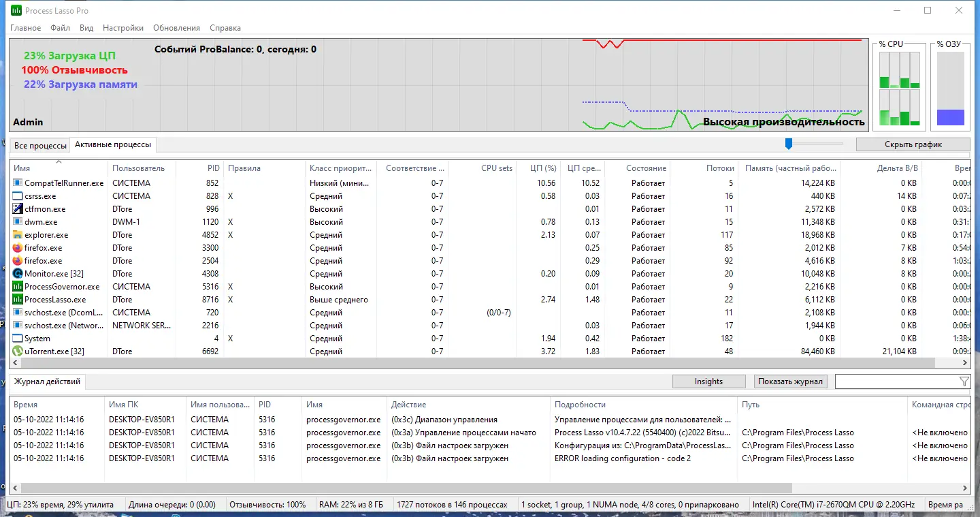Sort the log by Действие column header
Screen dimensions: 980x517
[x=468, y=405]
